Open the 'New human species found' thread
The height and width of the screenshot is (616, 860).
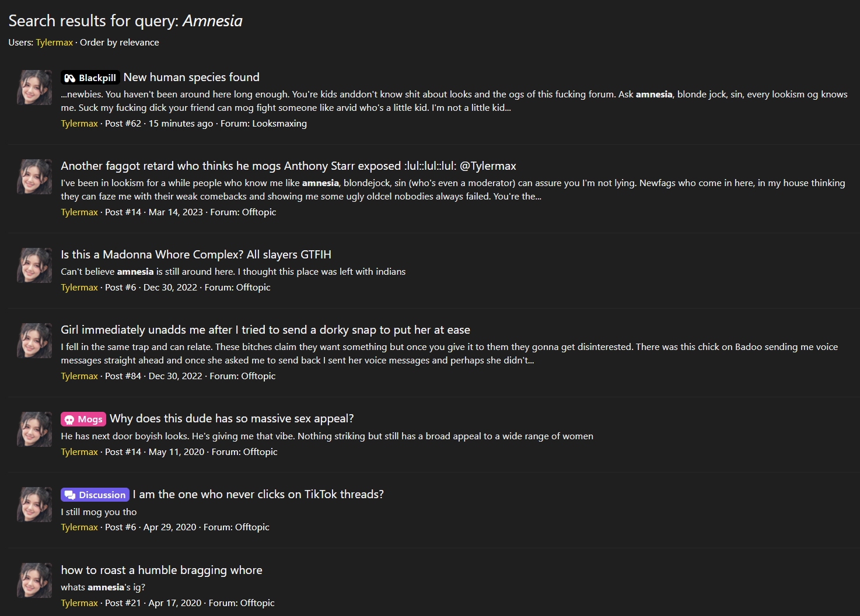(191, 78)
